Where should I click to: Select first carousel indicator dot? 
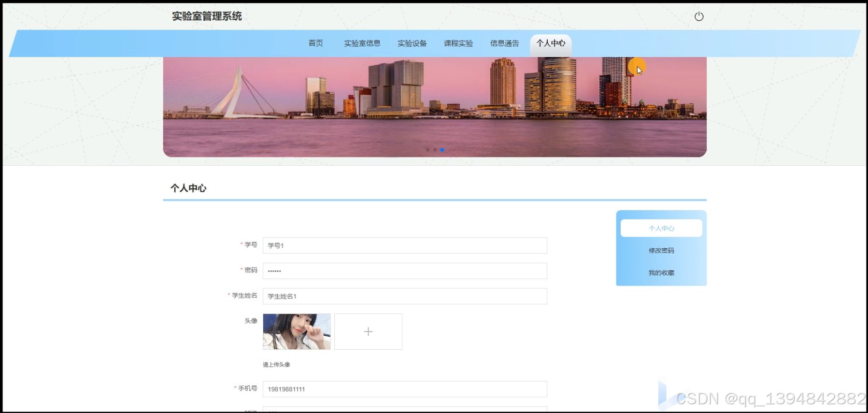tap(427, 150)
